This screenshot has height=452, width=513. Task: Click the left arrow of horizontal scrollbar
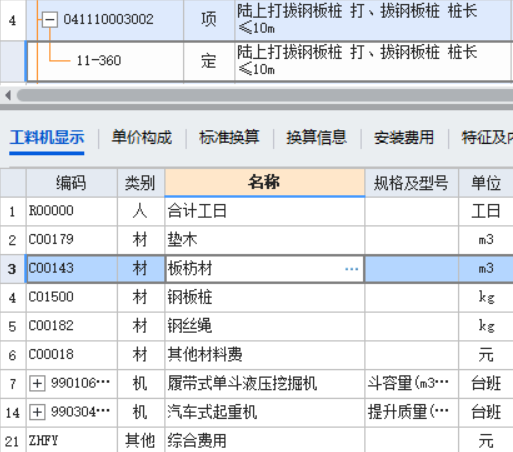pos(8,96)
